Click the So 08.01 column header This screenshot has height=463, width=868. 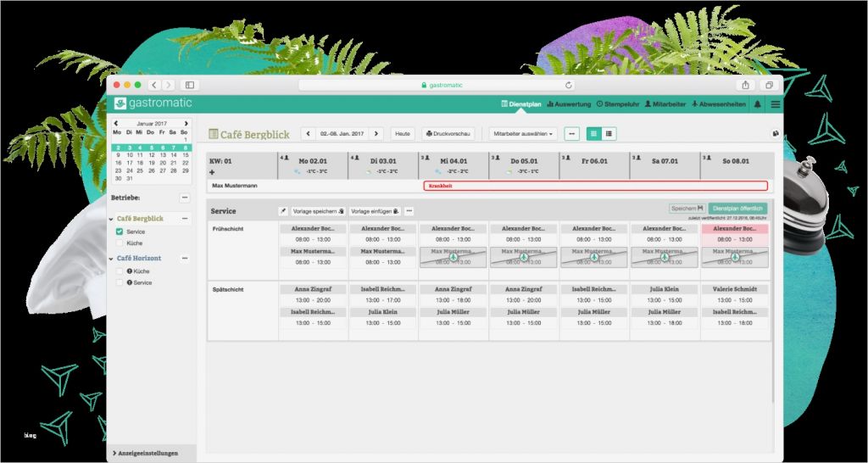pos(735,165)
